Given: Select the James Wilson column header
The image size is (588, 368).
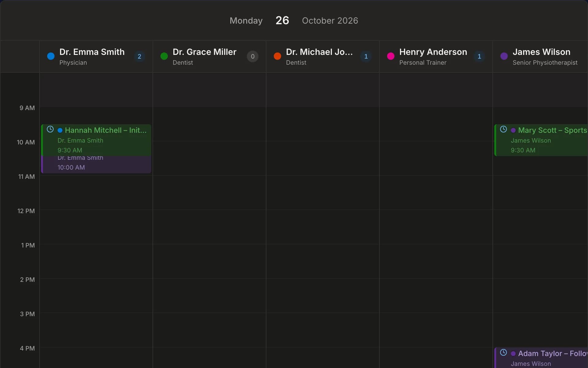Looking at the screenshot, I should click(x=541, y=56).
